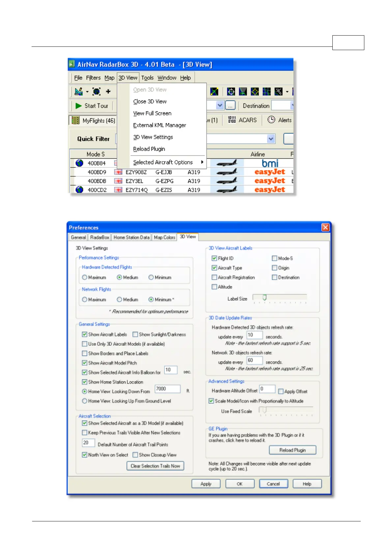The height and width of the screenshot is (555, 392).
Task: Click aircraft silhouette in G-EZPG row
Action: click(x=227, y=181)
